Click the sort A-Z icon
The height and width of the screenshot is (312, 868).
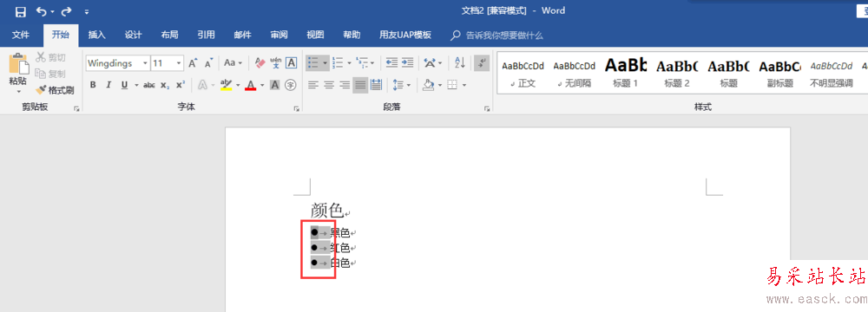coord(460,63)
